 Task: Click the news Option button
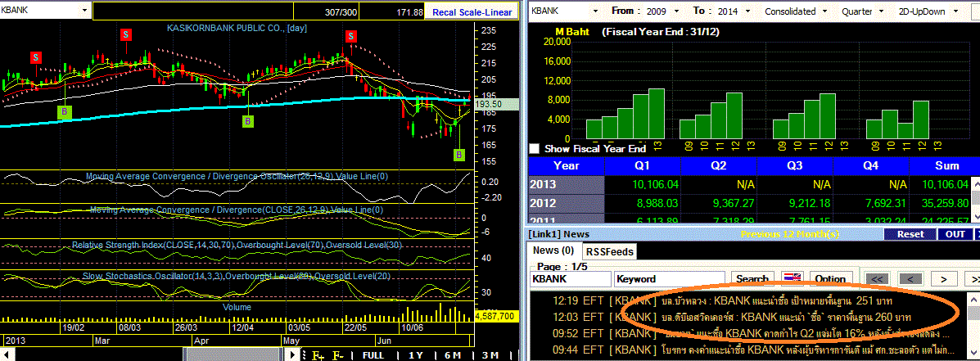point(832,278)
